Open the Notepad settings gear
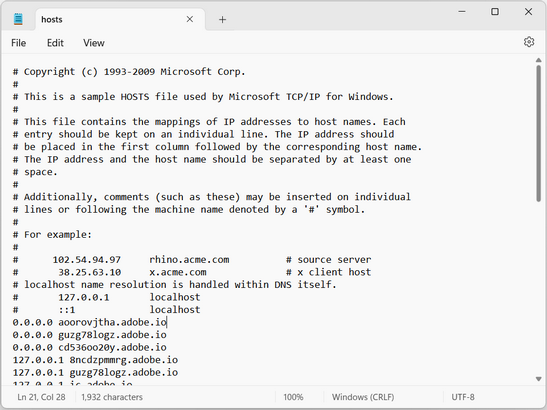 pos(529,42)
